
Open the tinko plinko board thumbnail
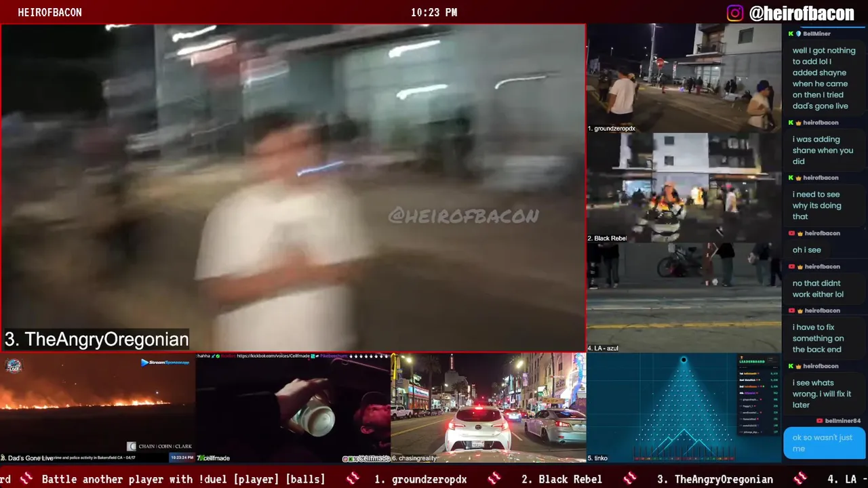tap(684, 407)
